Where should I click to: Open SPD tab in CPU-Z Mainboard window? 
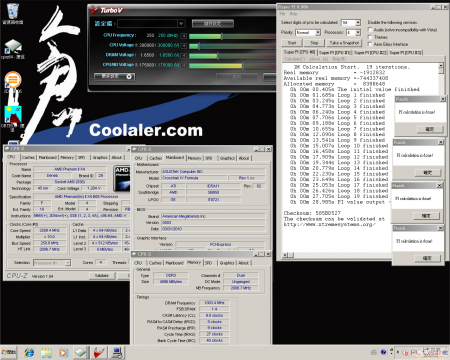click(x=209, y=158)
